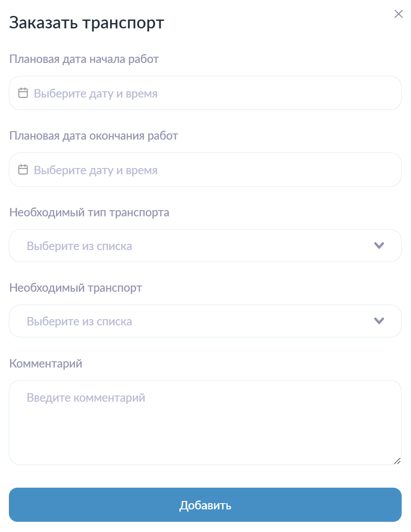
Task: Click the Комментарий label
Action: pyautogui.click(x=46, y=364)
